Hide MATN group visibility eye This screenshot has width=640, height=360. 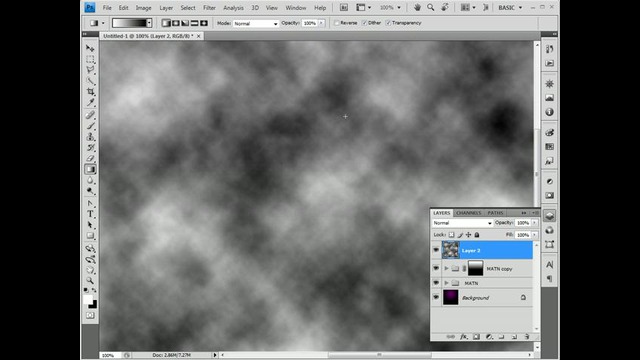436,283
